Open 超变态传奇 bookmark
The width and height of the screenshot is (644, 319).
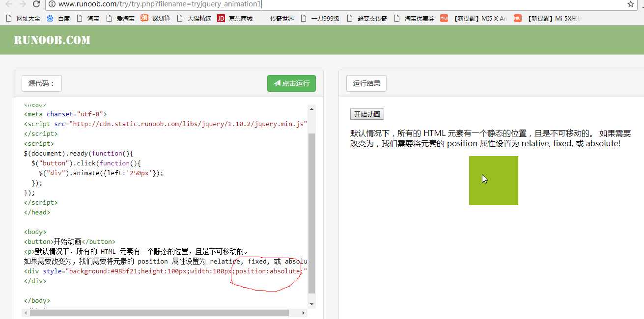367,18
